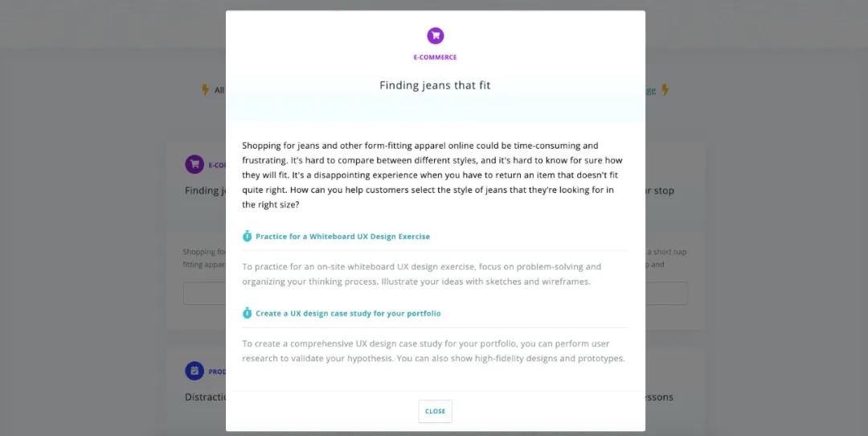Click the stopwatch icon beside UX design case study
Screen dimensions: 868x436
[248, 313]
